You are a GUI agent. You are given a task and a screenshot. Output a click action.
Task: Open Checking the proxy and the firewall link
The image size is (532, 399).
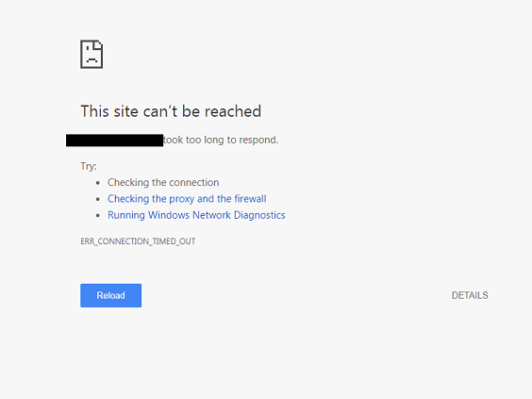tap(187, 199)
